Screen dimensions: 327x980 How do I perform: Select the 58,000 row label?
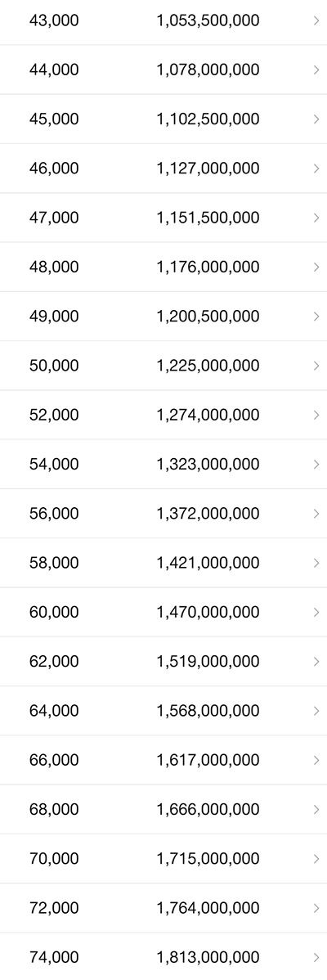(x=54, y=563)
